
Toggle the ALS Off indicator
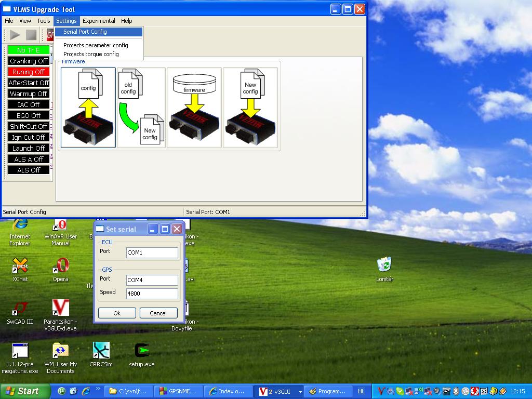tap(29, 170)
